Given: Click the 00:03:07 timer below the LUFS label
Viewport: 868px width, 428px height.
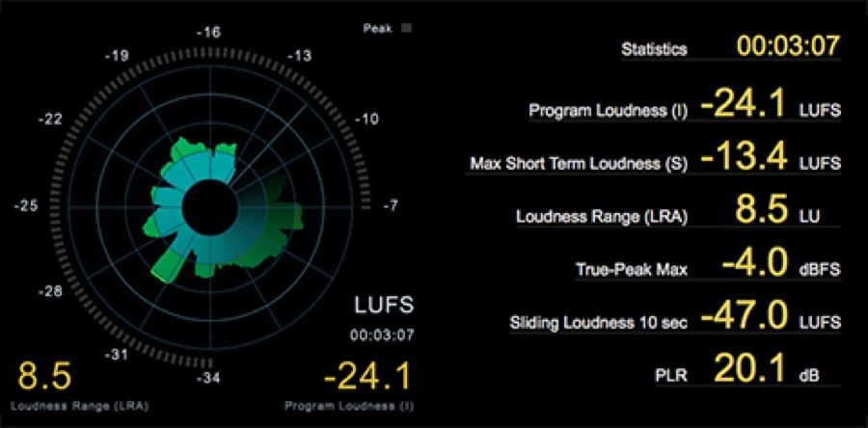Looking at the screenshot, I should point(381,335).
